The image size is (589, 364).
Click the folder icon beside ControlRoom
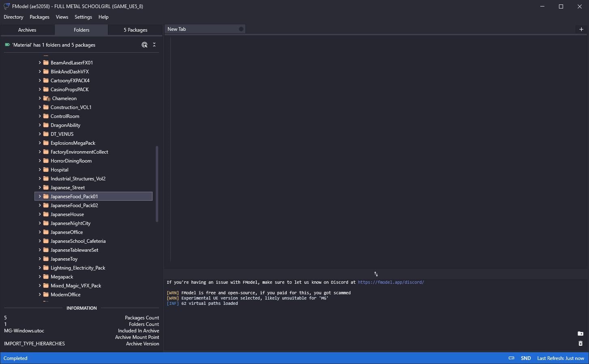46,116
